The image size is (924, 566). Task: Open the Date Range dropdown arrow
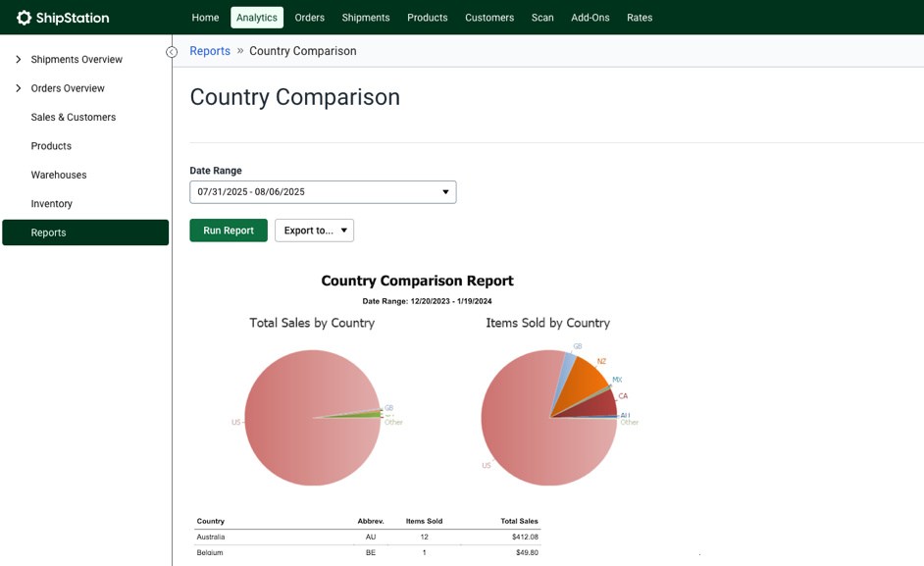click(x=445, y=191)
